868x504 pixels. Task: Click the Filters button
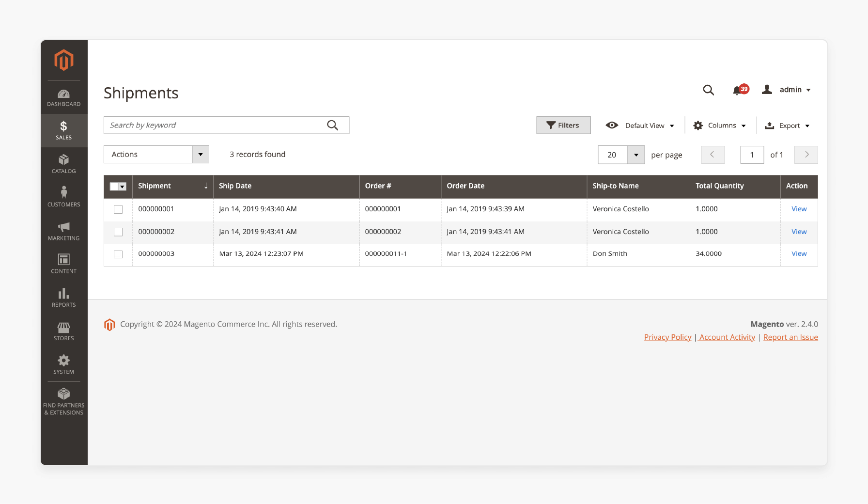pos(563,125)
